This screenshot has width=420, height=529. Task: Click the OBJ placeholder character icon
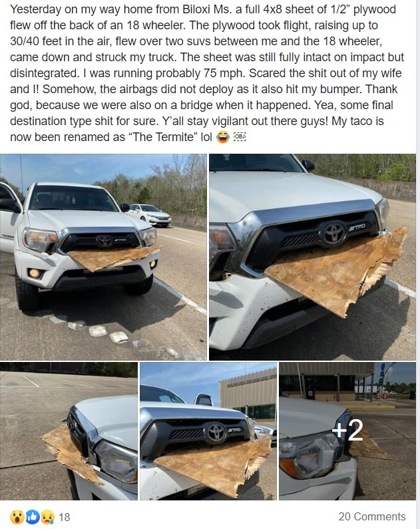[240, 136]
